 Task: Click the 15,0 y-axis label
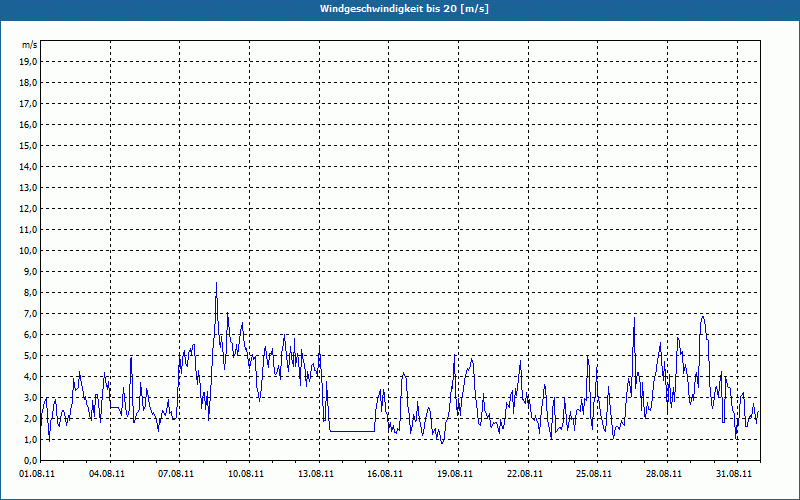[x=28, y=145]
